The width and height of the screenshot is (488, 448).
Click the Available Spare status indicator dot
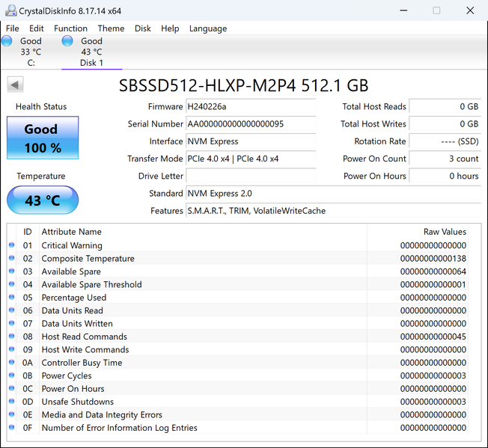point(11,271)
